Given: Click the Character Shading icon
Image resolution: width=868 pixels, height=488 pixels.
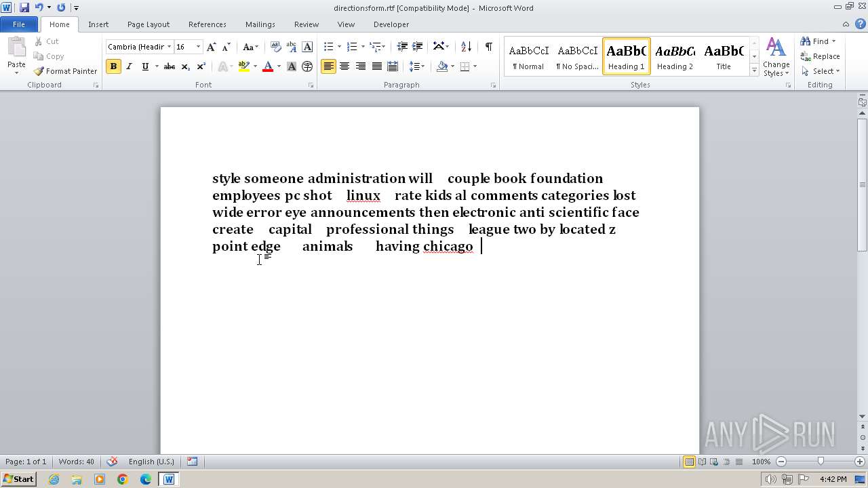Looking at the screenshot, I should coord(292,66).
